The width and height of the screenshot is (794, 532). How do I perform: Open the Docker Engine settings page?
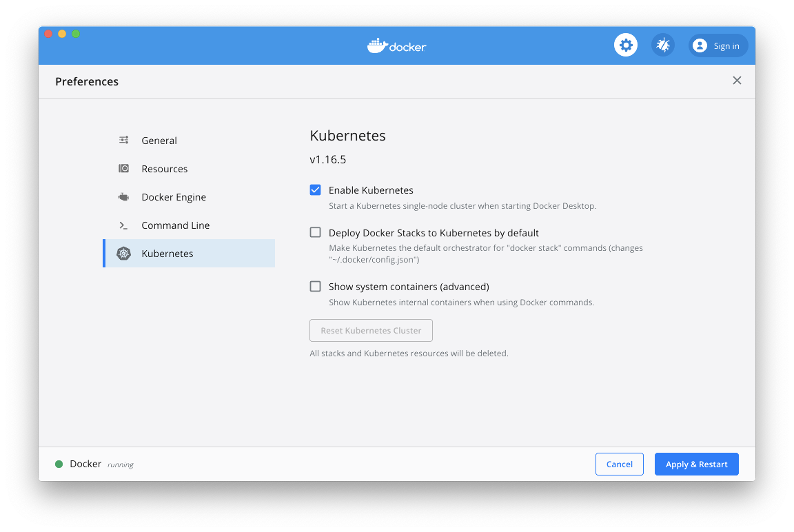click(173, 196)
